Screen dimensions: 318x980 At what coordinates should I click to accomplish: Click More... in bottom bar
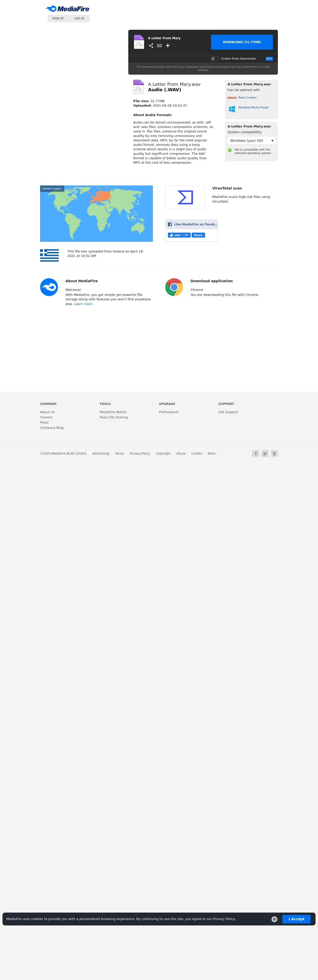[213, 454]
